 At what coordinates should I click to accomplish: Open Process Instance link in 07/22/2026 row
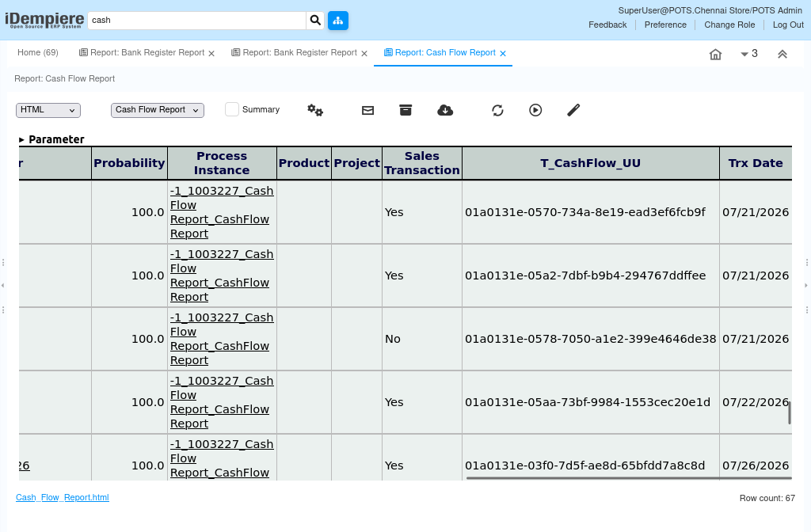(222, 402)
